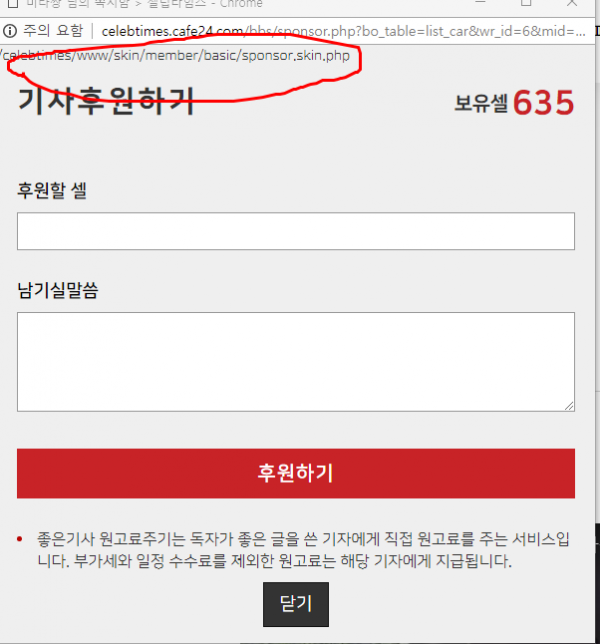Close the Chrome popup window
600x644 pixels.
click(572, 2)
